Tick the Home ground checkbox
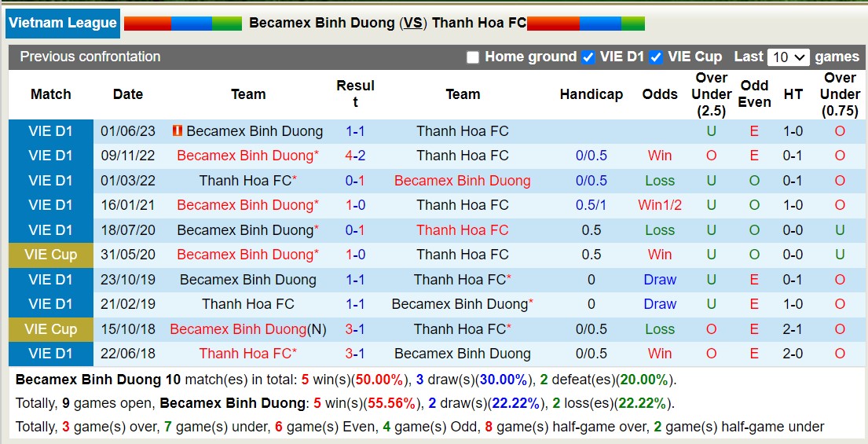This screenshot has height=444, width=868. click(x=472, y=57)
